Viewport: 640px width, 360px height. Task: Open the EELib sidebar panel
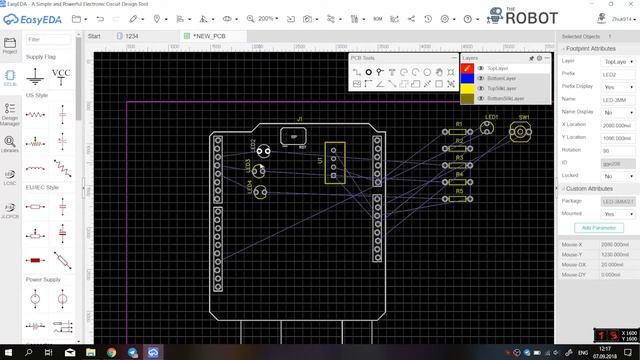(10, 78)
